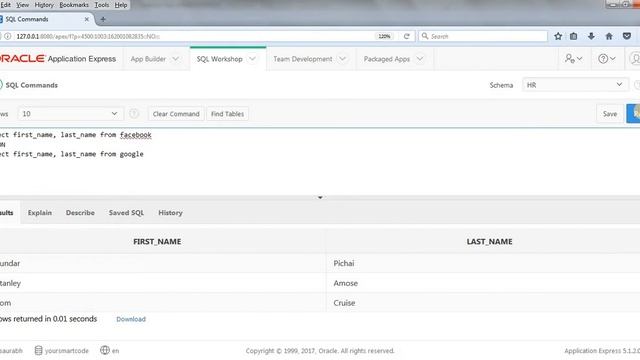Click the yoursmartcode workspace name
This screenshot has width=640, height=360.
click(67, 351)
